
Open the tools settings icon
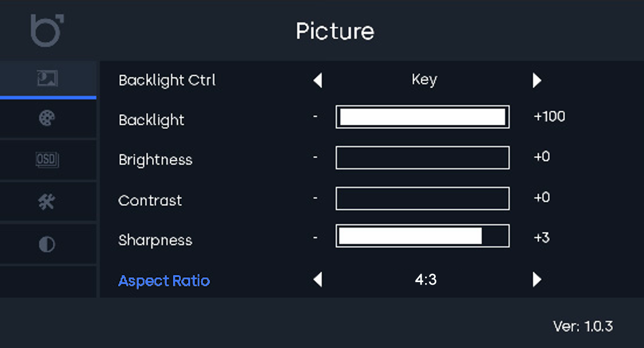click(x=47, y=202)
